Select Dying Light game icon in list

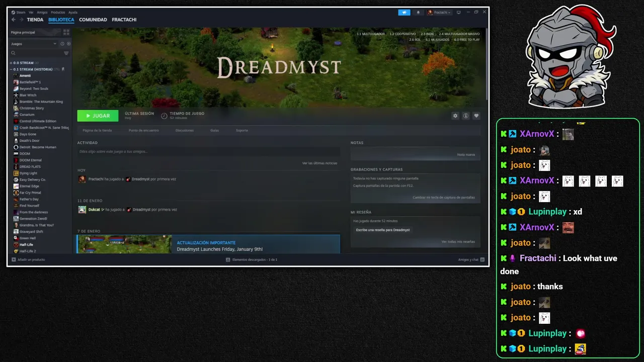[x=16, y=173]
